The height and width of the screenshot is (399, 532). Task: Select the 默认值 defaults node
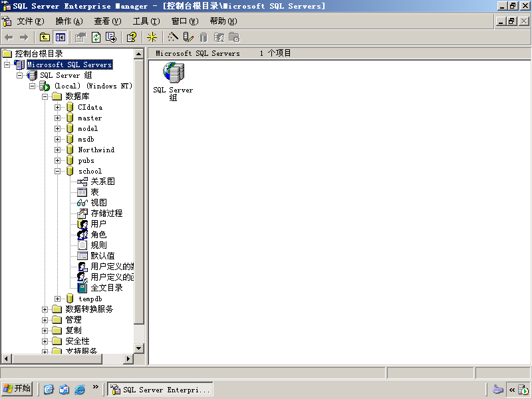(x=102, y=256)
